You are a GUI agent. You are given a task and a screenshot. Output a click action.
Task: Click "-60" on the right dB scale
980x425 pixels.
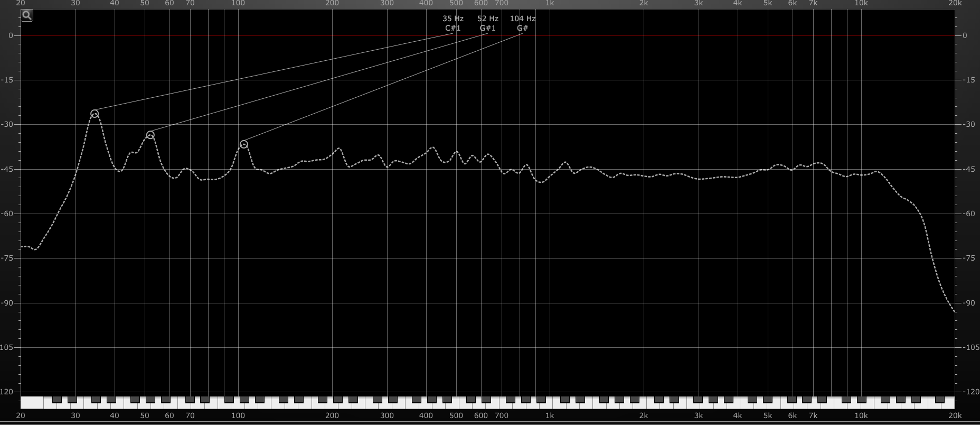tap(969, 214)
